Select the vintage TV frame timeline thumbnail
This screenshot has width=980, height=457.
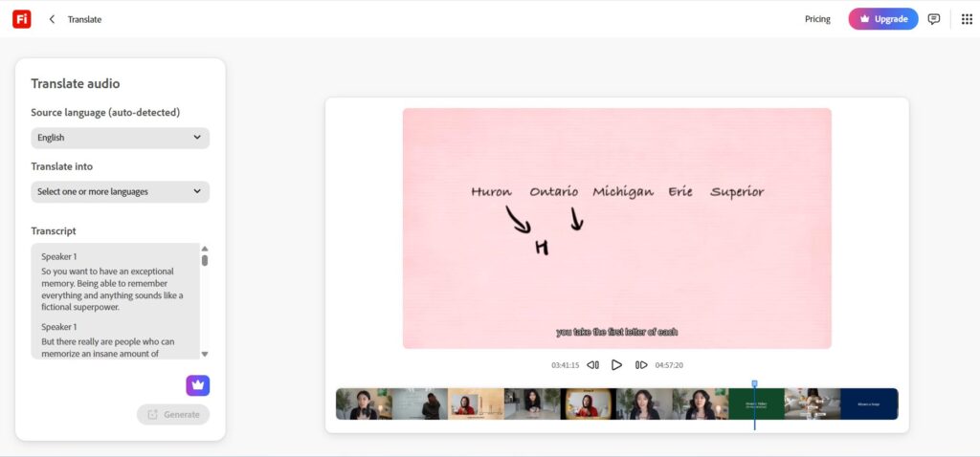click(589, 403)
